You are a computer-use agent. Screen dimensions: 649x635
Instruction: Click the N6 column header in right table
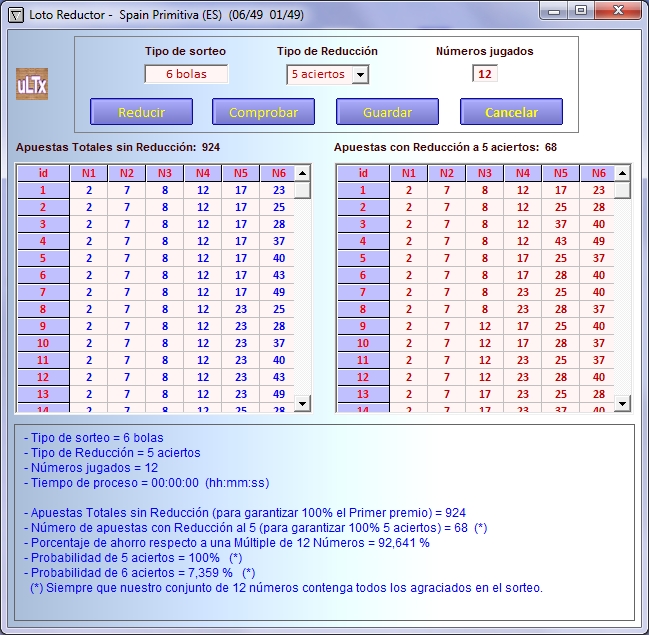click(x=598, y=173)
